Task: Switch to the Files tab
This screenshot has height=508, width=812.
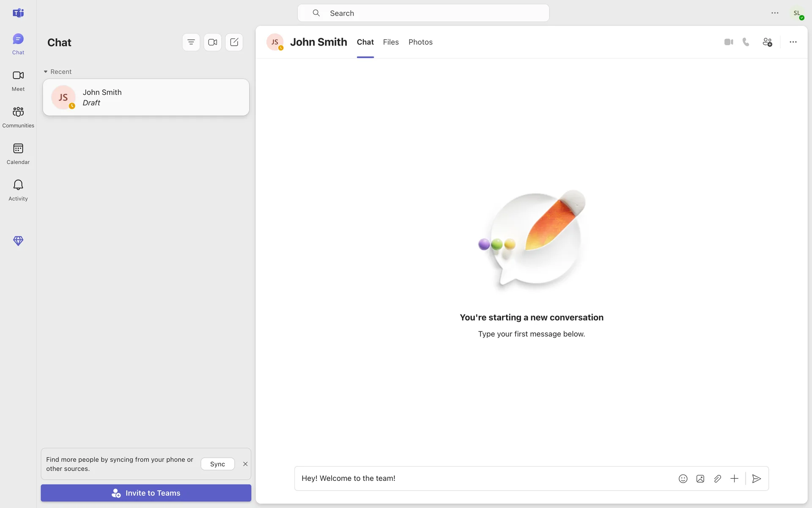Action: 391,42
